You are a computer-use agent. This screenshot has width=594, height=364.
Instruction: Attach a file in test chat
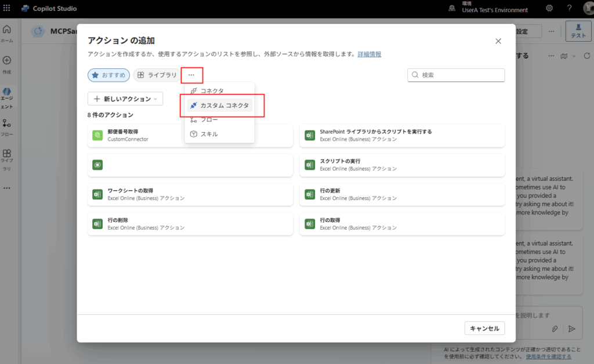coord(555,329)
